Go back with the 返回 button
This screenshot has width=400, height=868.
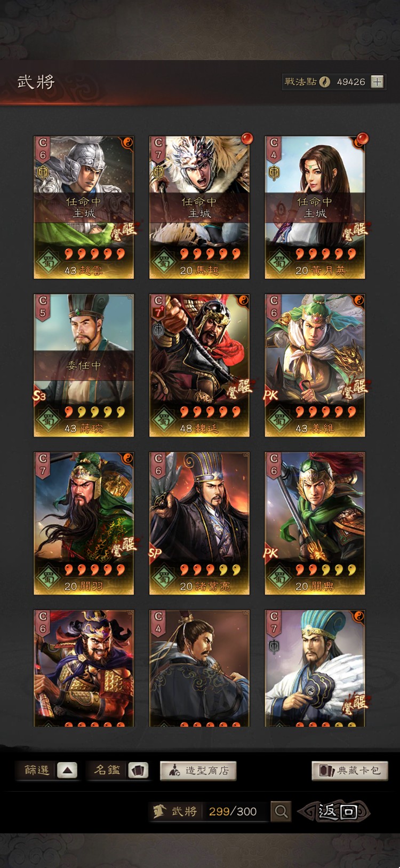coord(335,811)
